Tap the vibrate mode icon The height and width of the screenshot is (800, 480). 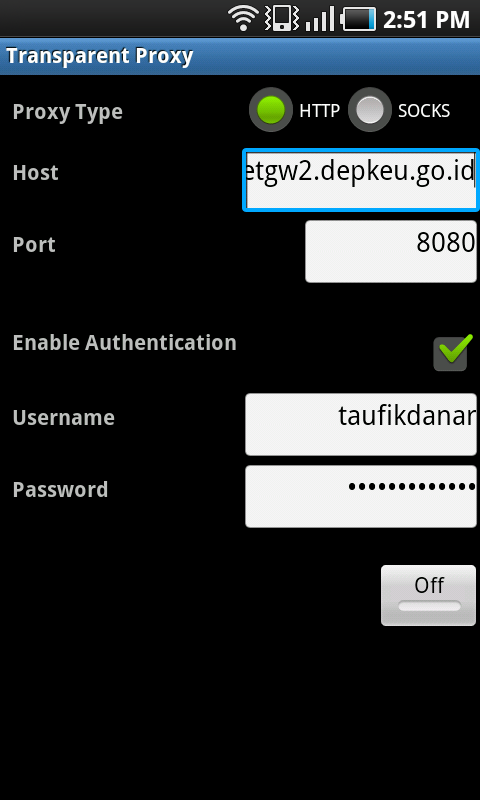coord(281,19)
